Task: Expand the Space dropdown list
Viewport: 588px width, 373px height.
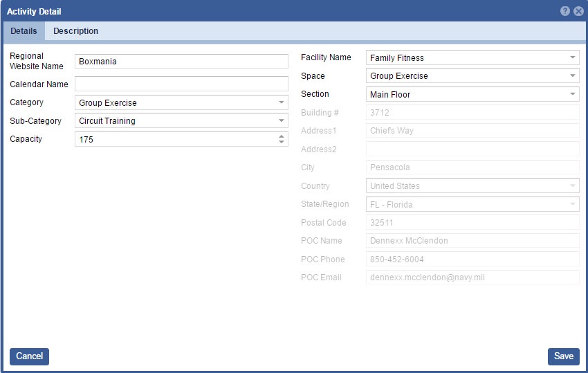Action: coord(573,76)
